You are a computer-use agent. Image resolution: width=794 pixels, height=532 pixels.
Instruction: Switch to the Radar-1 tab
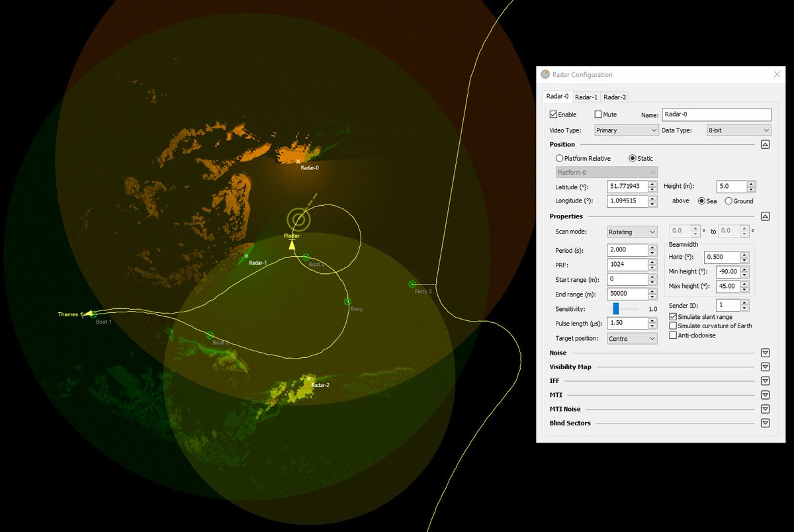pyautogui.click(x=586, y=97)
